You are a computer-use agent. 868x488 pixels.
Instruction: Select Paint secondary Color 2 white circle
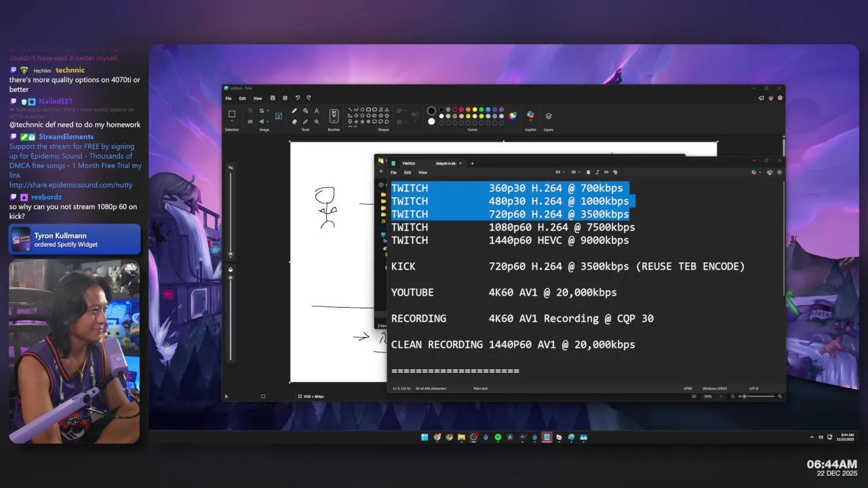pyautogui.click(x=431, y=121)
